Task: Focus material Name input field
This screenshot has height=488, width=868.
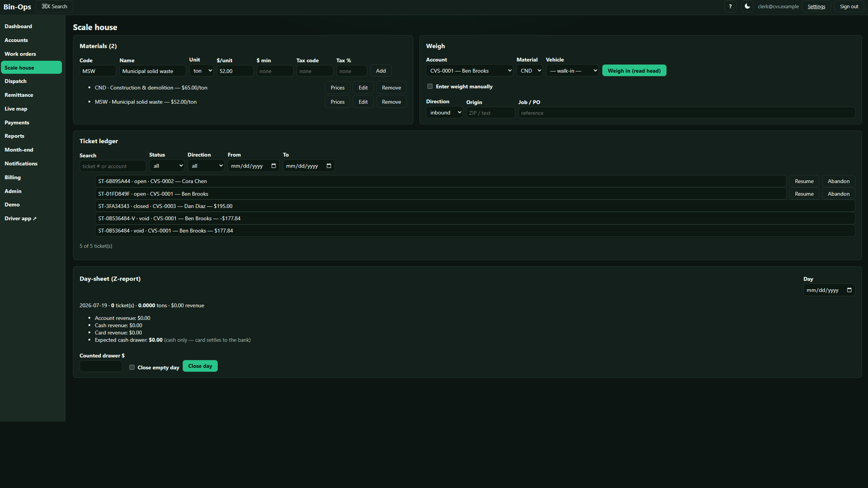Action: 153,71
